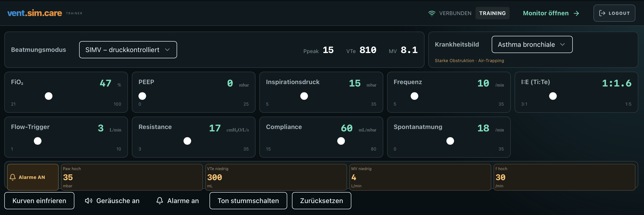
Task: Click the Spontanatmung slider handle
Action: 450,141
